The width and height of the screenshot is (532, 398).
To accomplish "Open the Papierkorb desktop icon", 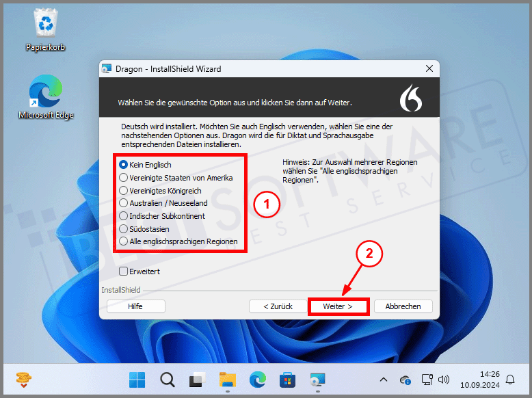I will point(45,30).
